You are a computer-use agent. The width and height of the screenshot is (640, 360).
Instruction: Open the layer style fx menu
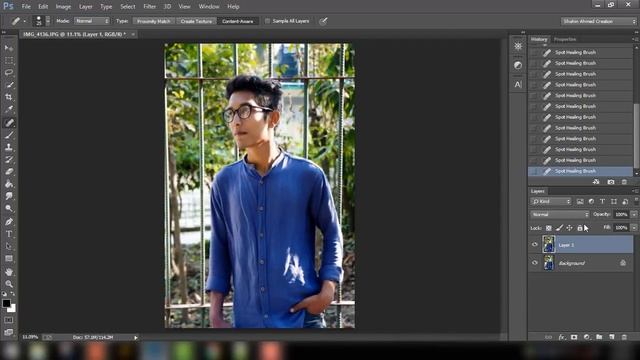coord(562,337)
